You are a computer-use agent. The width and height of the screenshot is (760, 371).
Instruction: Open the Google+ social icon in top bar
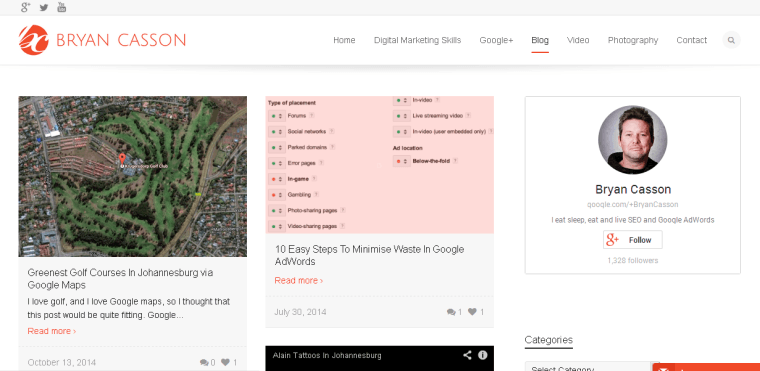26,7
